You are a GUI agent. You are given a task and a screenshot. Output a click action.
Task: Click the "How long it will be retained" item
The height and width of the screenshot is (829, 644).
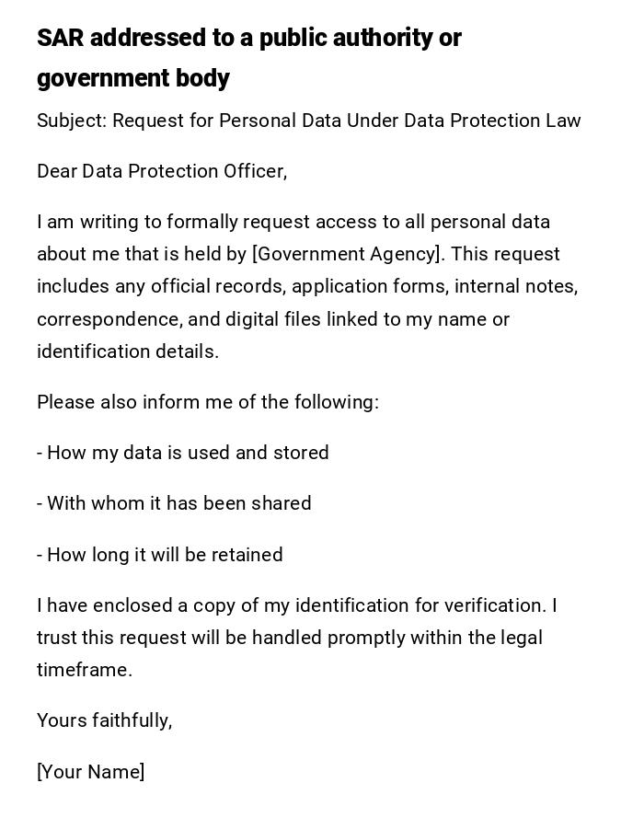[165, 555]
